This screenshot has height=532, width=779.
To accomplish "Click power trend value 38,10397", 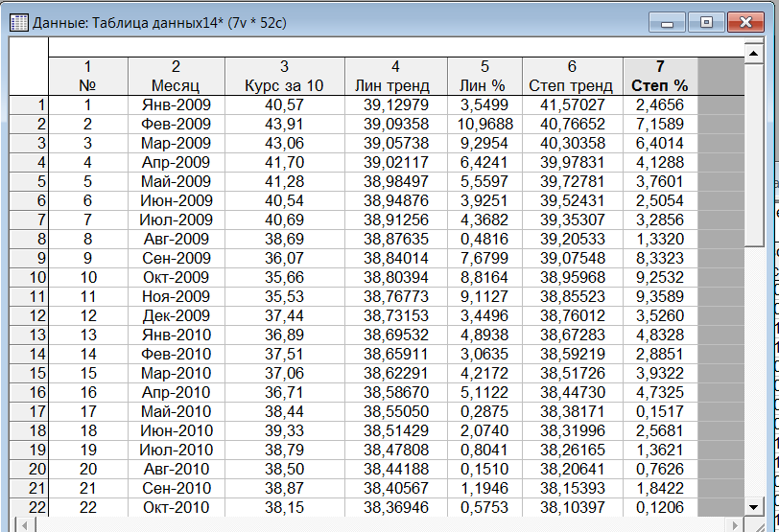I will point(573,508).
